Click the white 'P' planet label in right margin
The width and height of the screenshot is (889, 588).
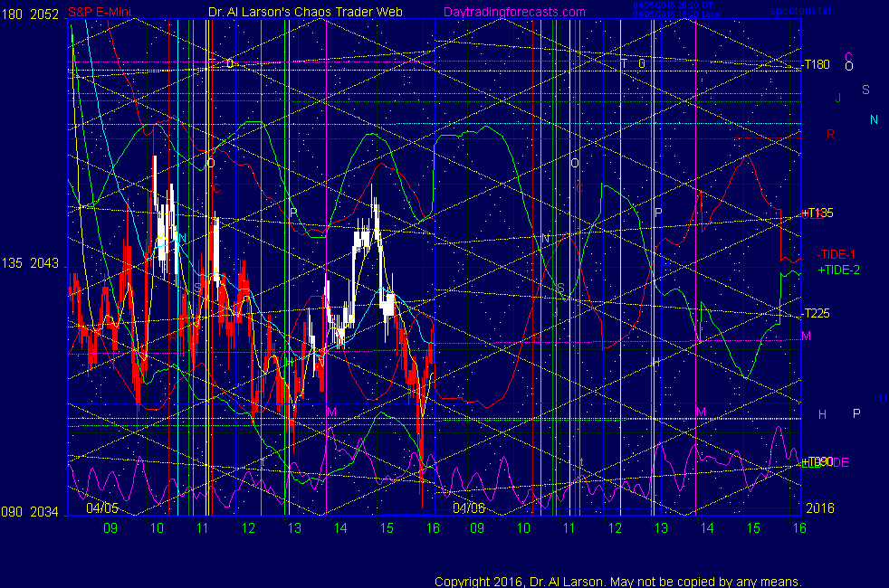point(856,413)
